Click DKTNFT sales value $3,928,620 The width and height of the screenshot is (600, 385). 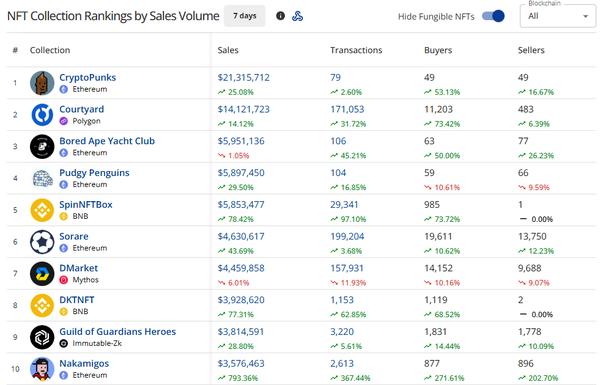[x=241, y=300]
